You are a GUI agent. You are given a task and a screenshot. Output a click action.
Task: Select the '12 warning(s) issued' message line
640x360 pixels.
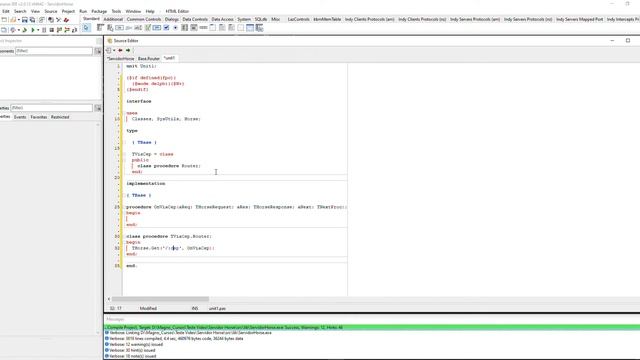136,344
